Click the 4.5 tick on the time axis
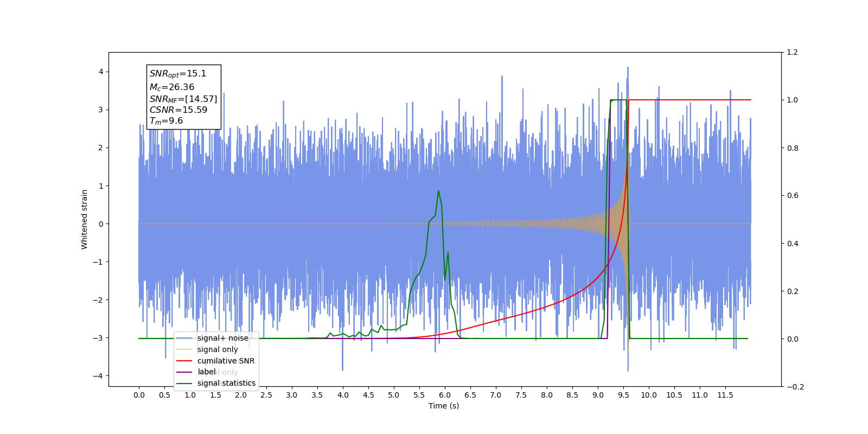The height and width of the screenshot is (434, 868). (x=368, y=395)
